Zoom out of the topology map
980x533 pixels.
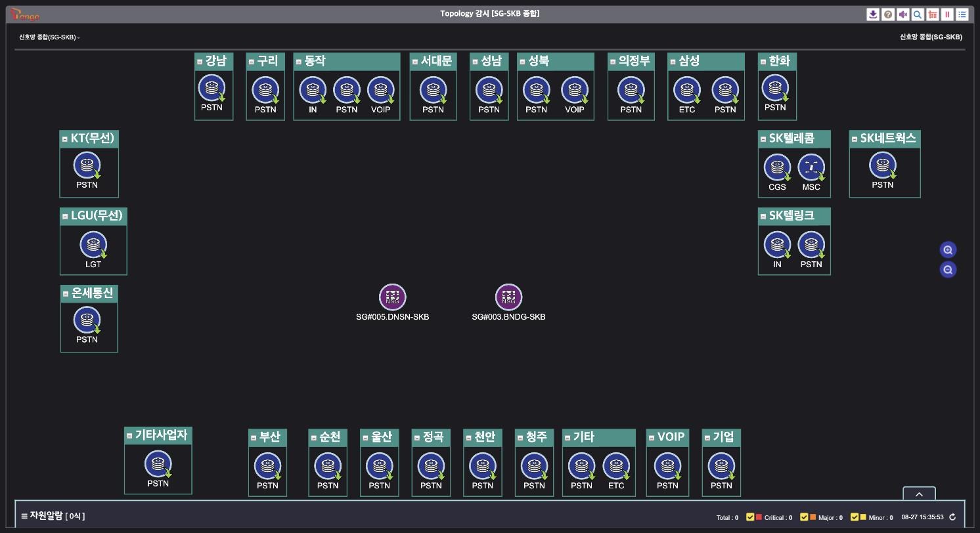948,269
